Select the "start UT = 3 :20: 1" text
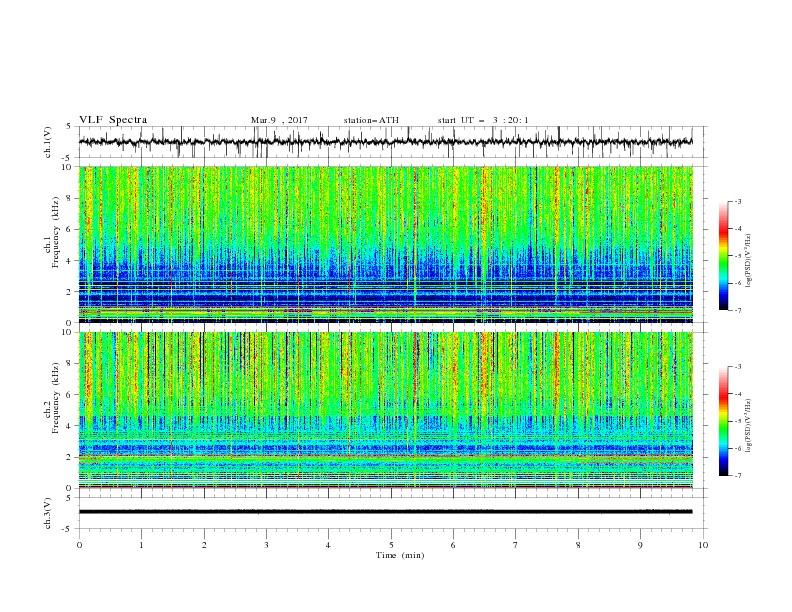Viewport: 792px width, 612px height. 483,120
